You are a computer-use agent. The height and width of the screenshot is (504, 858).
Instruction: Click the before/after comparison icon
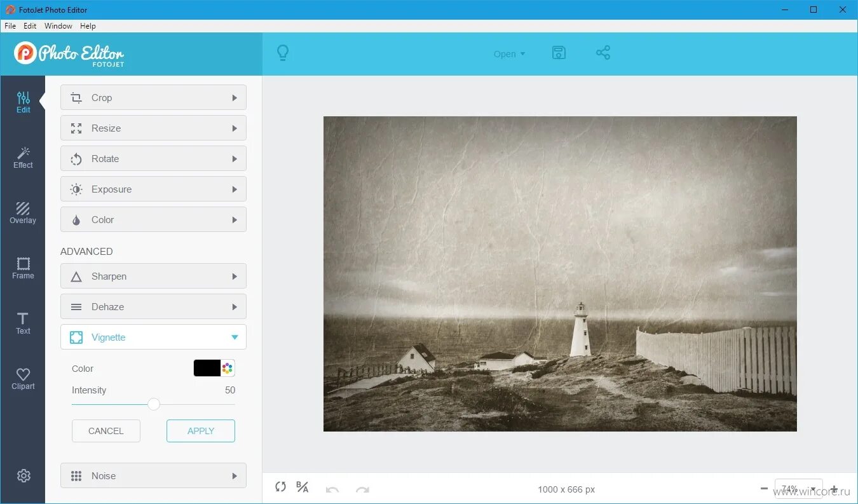[x=302, y=487]
